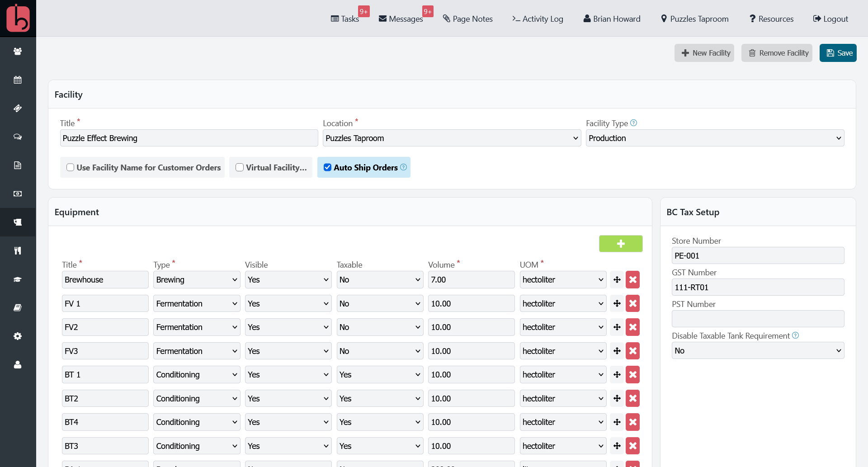
Task: Click the Save button
Action: pos(838,53)
